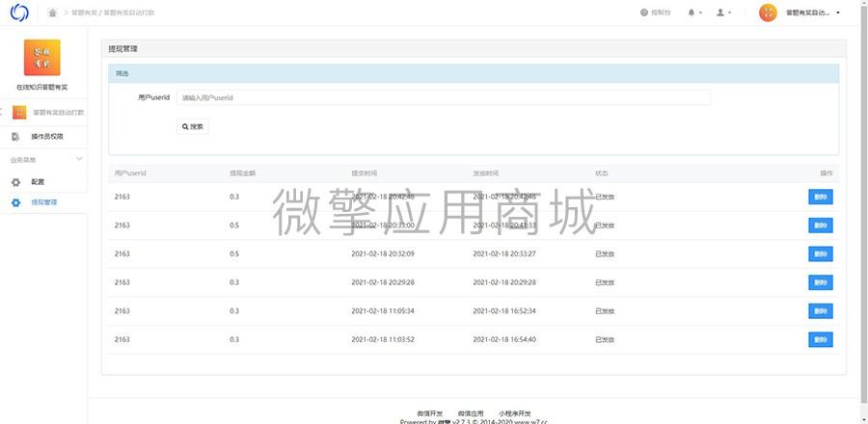Click the 答题有奖 app thumbnail
This screenshot has width=868, height=424.
point(42,58)
